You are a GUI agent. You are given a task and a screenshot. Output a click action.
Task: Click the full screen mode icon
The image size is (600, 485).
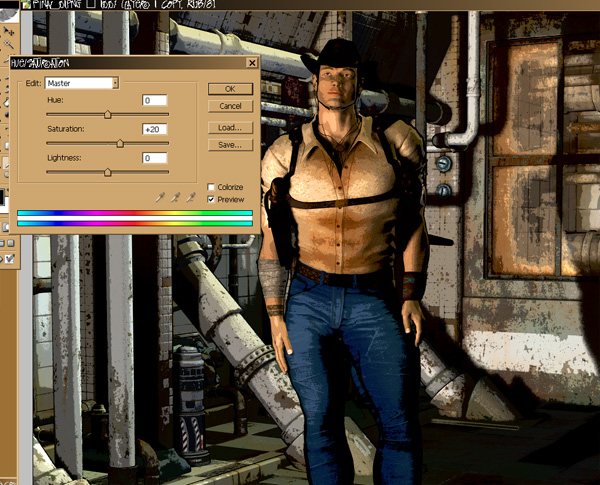click(11, 243)
